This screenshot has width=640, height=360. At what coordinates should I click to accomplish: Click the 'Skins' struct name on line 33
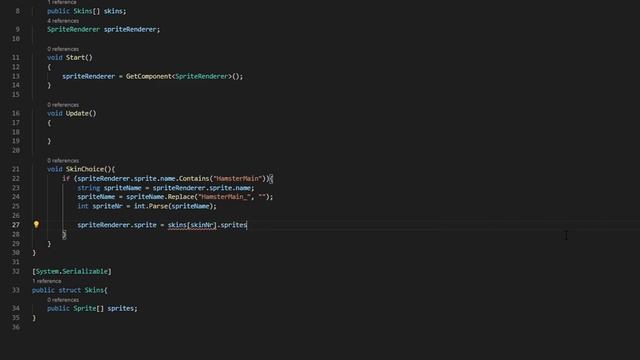[x=94, y=290]
